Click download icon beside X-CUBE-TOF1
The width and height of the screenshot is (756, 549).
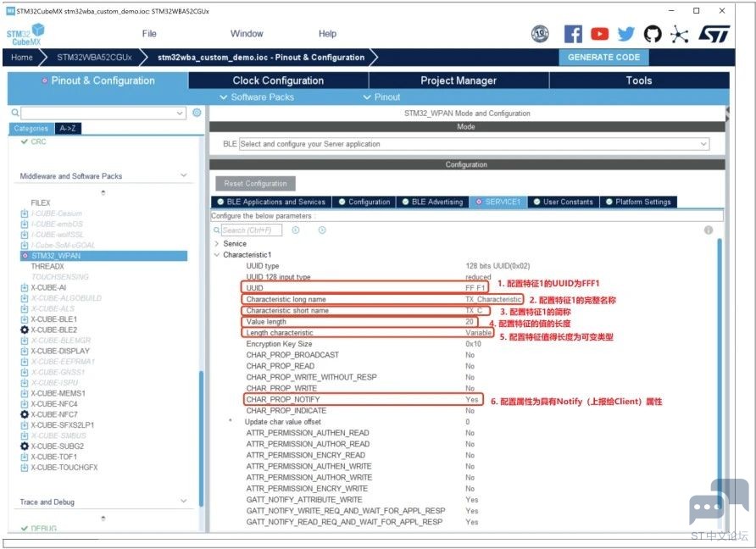pos(24,457)
